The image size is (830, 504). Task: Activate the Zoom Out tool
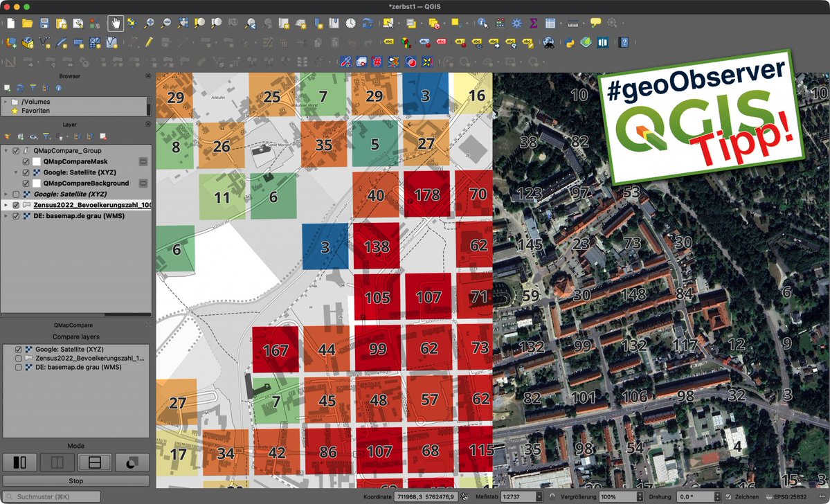pos(166,22)
